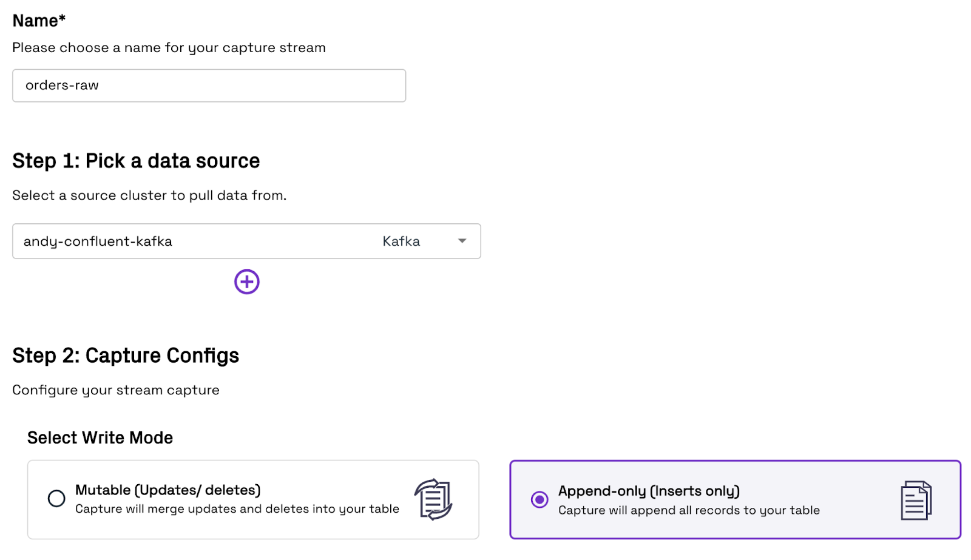Click the 'Please choose a name' helper text
The image size is (971, 560).
[169, 47]
